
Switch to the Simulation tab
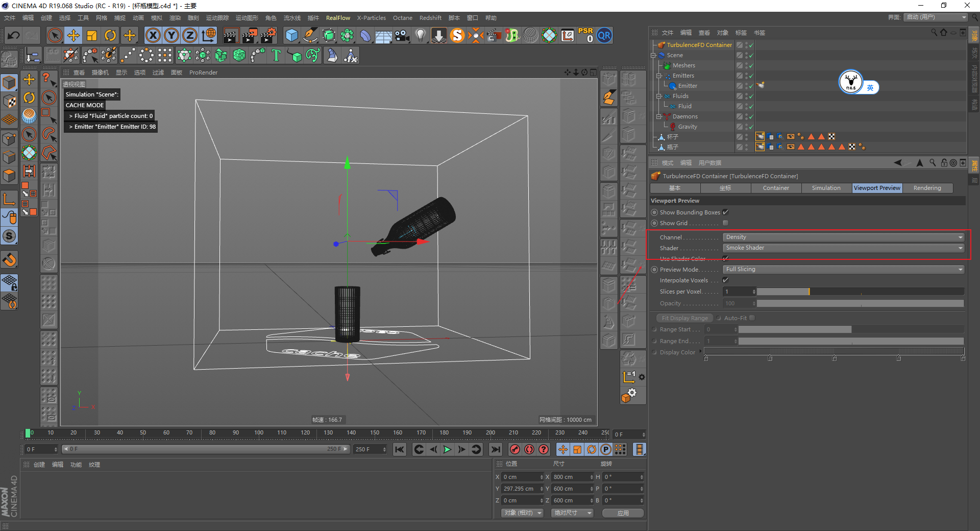point(826,188)
